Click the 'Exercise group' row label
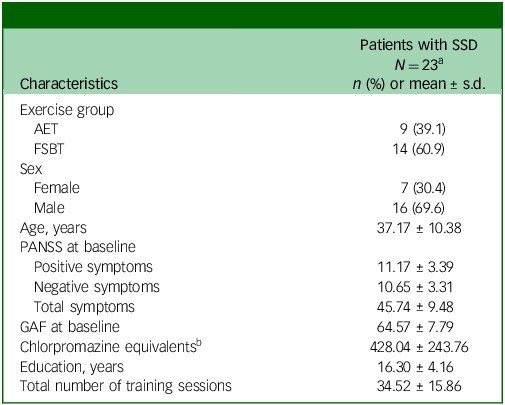The image size is (505, 405). (x=67, y=110)
